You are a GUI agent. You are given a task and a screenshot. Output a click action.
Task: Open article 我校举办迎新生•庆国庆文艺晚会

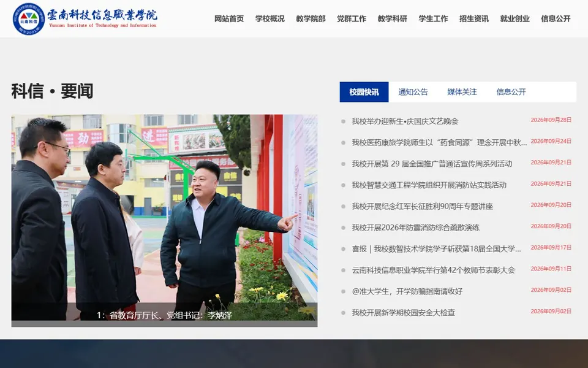405,121
